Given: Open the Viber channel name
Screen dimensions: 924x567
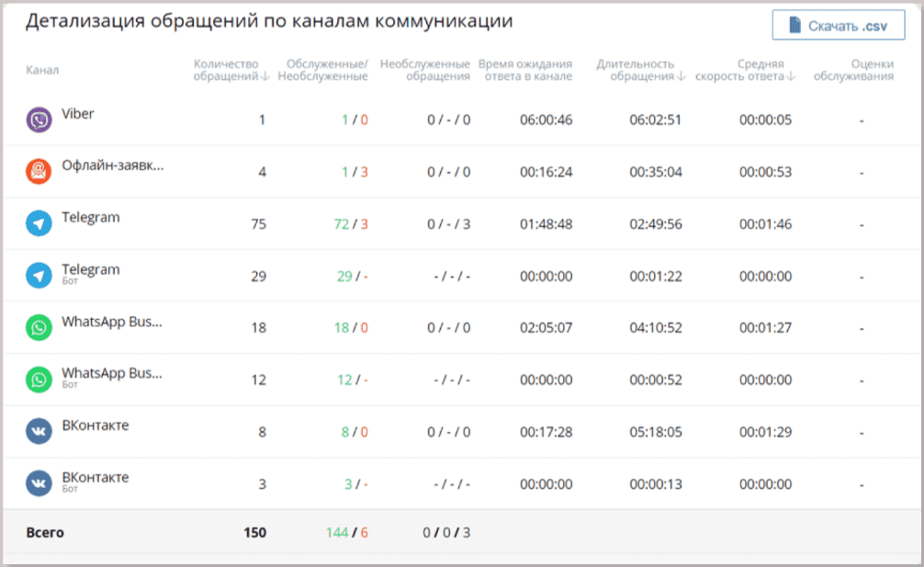Looking at the screenshot, I should tap(78, 114).
